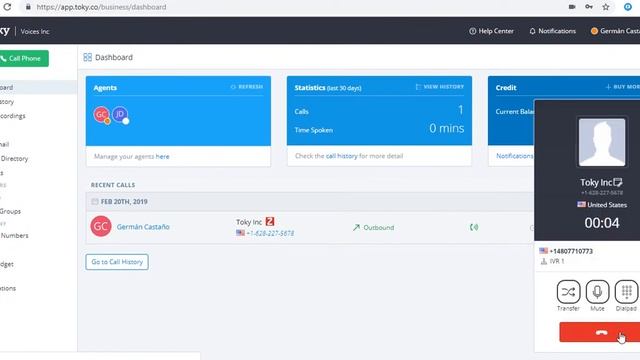
Task: Open Directory in the sidebar
Action: pyautogui.click(x=14, y=158)
